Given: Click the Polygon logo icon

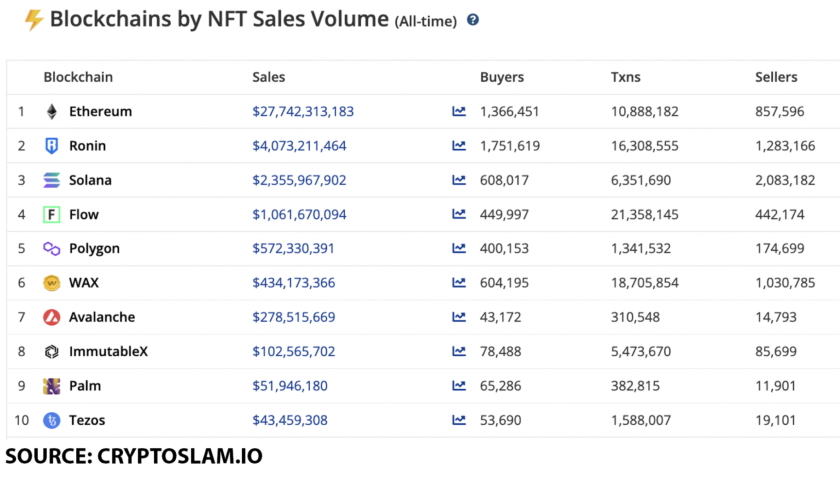Looking at the screenshot, I should coord(51,249).
